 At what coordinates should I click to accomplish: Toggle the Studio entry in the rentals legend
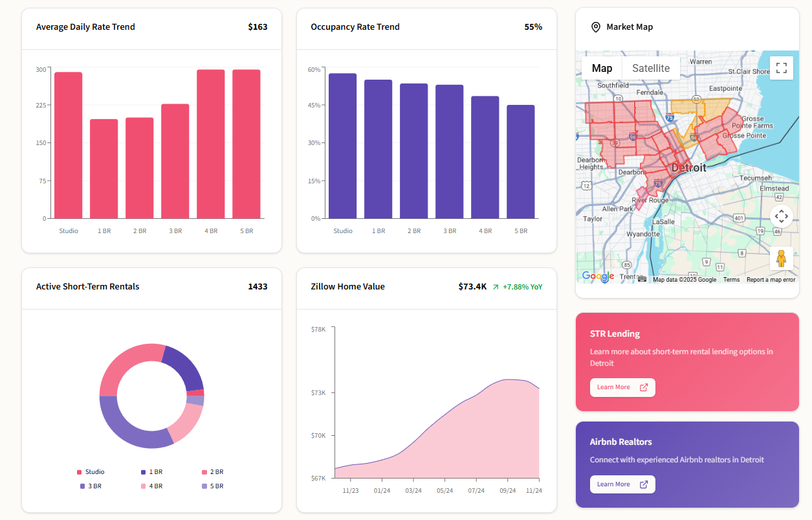[x=93, y=471]
